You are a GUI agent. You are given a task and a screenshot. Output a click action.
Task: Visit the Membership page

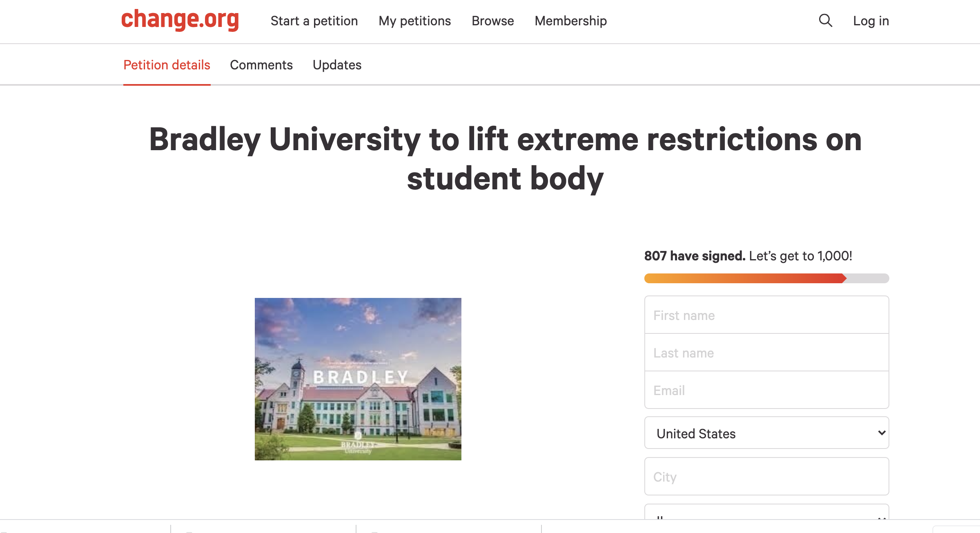[x=570, y=21]
